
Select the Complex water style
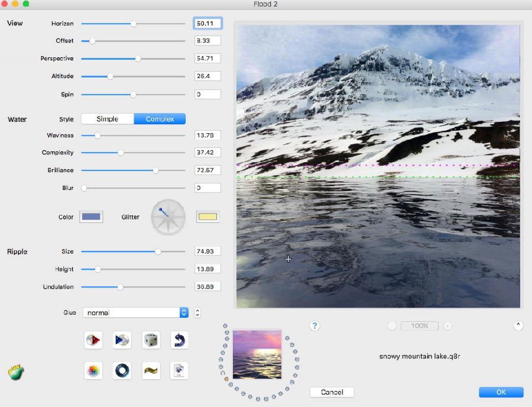pyautogui.click(x=160, y=119)
